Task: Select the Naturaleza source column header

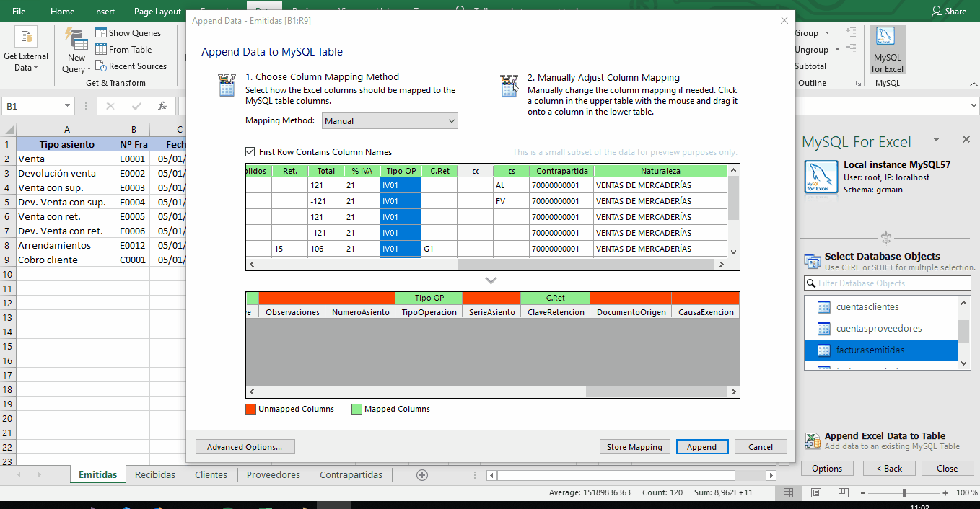Action: [660, 172]
